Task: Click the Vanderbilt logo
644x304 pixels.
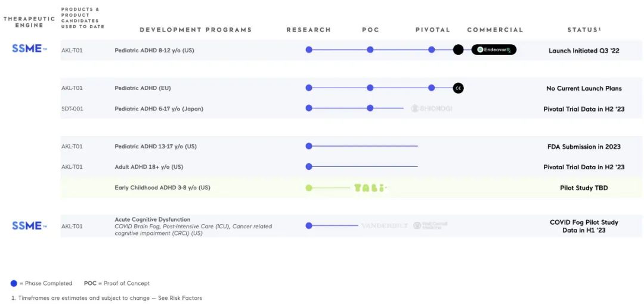Action: click(385, 226)
